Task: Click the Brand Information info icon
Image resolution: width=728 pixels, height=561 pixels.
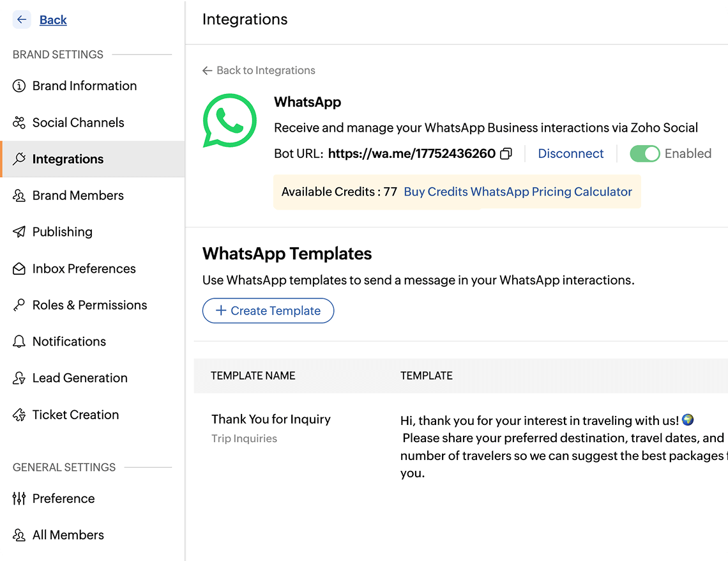Action: coord(19,86)
